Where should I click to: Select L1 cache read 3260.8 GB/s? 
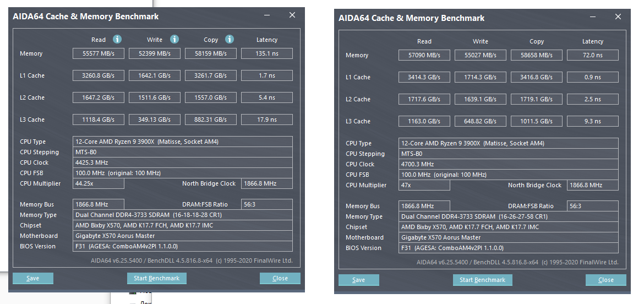(99, 75)
